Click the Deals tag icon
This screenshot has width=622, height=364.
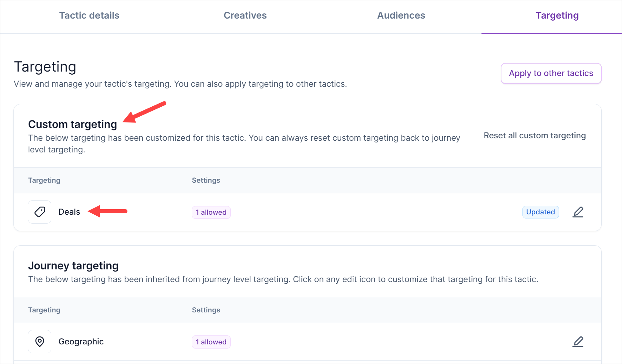pyautogui.click(x=40, y=212)
